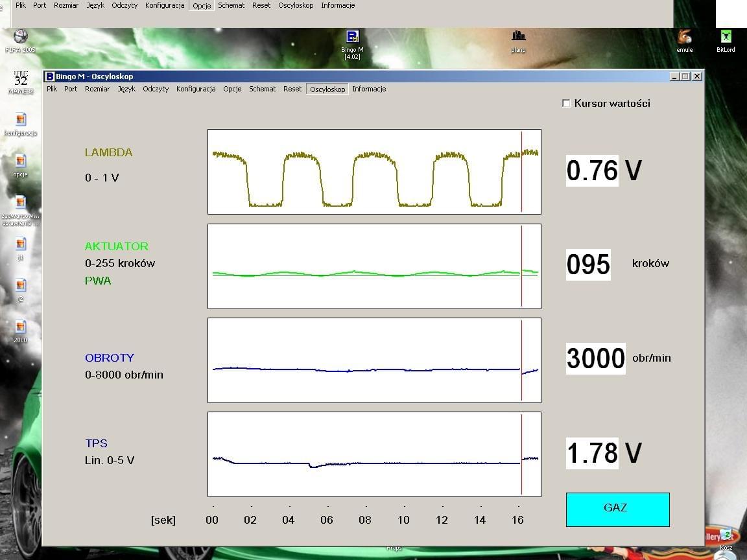Open the Bingo M [4.02] desktop icon
This screenshot has height=560, width=747.
point(352,38)
